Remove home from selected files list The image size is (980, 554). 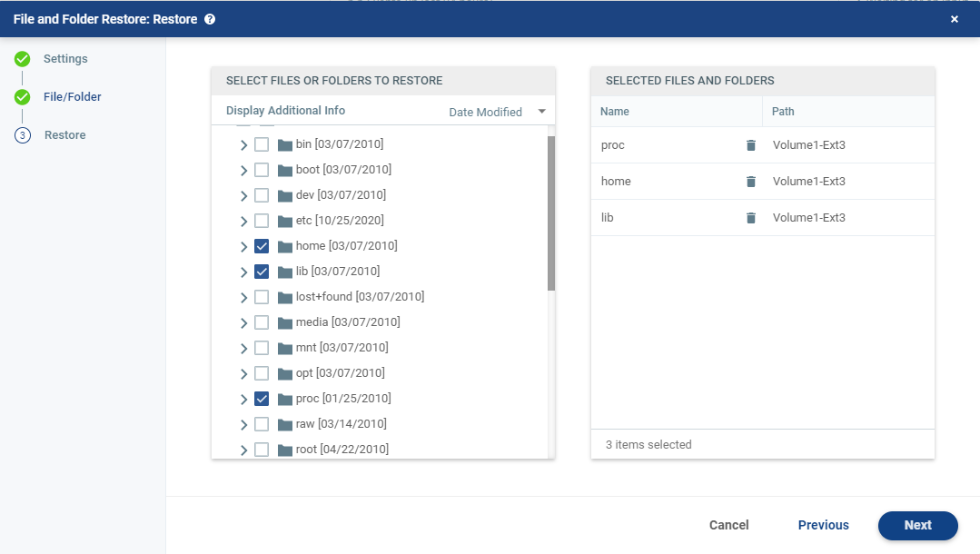pos(750,182)
